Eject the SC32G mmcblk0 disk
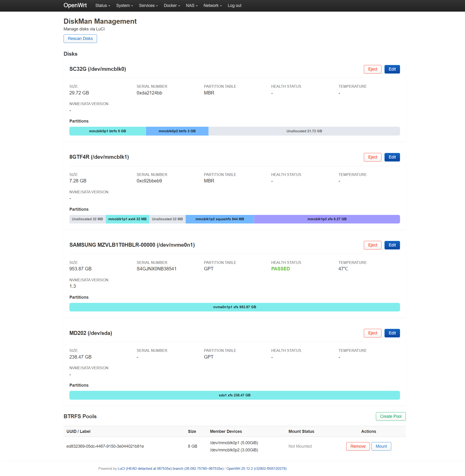Viewport: 465px width, 476px height. [x=372, y=69]
